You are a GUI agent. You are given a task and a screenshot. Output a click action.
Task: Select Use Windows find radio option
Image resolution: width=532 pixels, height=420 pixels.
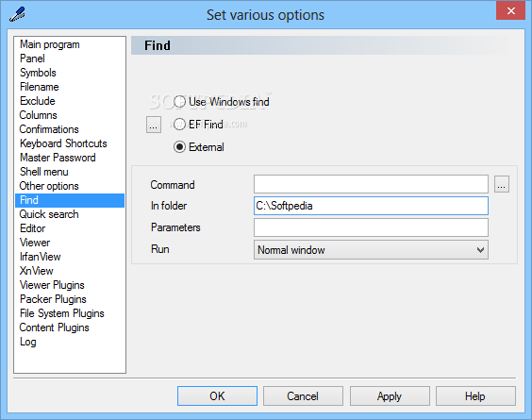(x=222, y=102)
